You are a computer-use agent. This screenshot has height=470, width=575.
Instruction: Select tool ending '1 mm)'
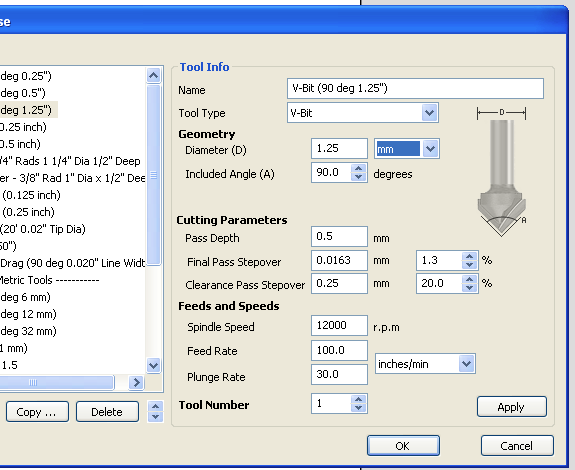pos(14,348)
